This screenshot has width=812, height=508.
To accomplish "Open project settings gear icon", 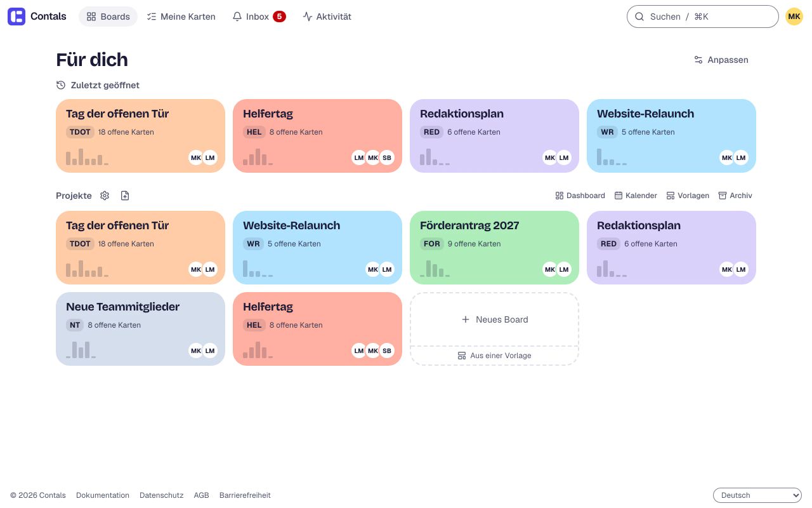I will pyautogui.click(x=105, y=196).
